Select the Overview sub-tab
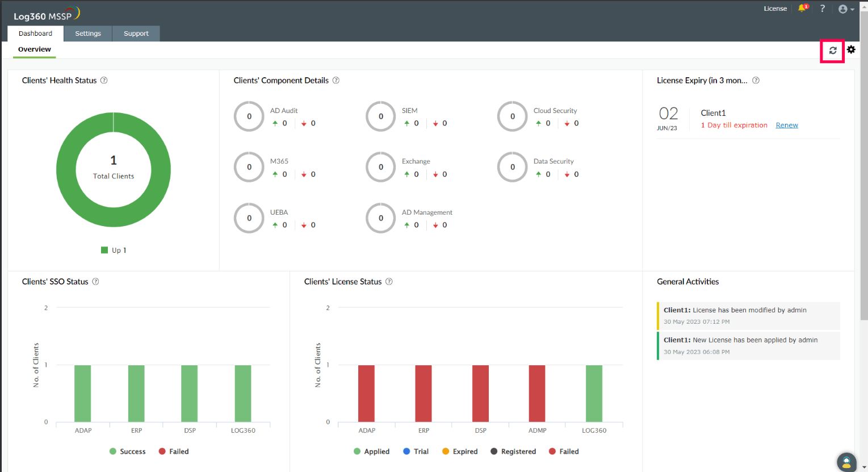Image resolution: width=868 pixels, height=472 pixels. point(35,49)
